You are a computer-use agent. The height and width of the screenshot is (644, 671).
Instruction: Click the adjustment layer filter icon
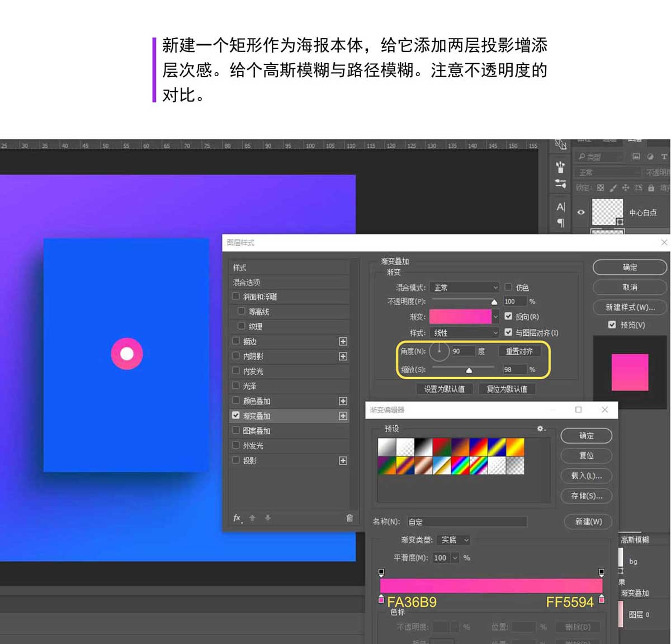pyautogui.click(x=650, y=156)
